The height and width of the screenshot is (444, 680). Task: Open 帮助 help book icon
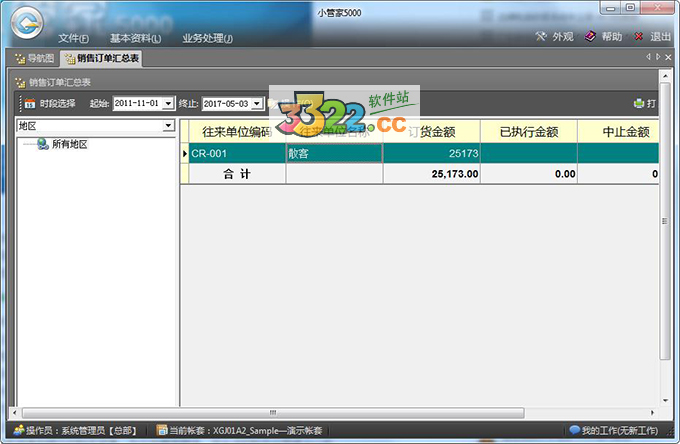point(590,37)
